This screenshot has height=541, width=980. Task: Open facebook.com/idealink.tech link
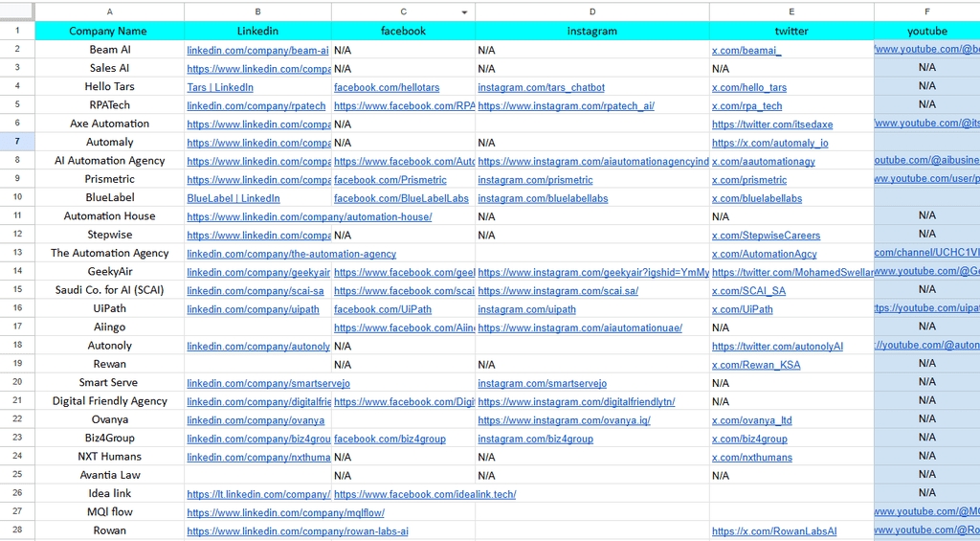click(425, 495)
